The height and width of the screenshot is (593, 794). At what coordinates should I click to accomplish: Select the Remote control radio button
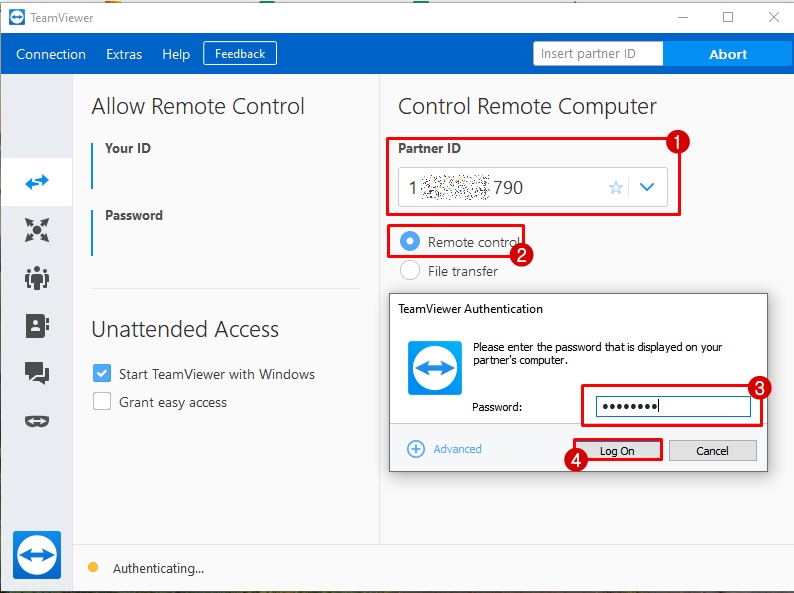(x=410, y=242)
